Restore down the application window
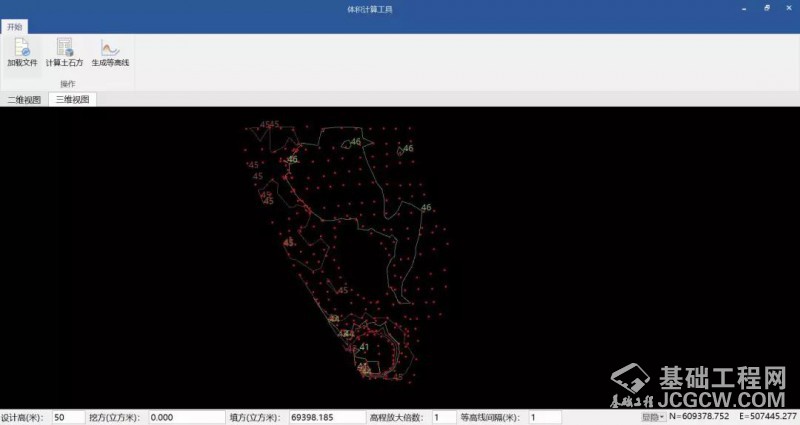This screenshot has width=800, height=425. pyautogui.click(x=766, y=9)
